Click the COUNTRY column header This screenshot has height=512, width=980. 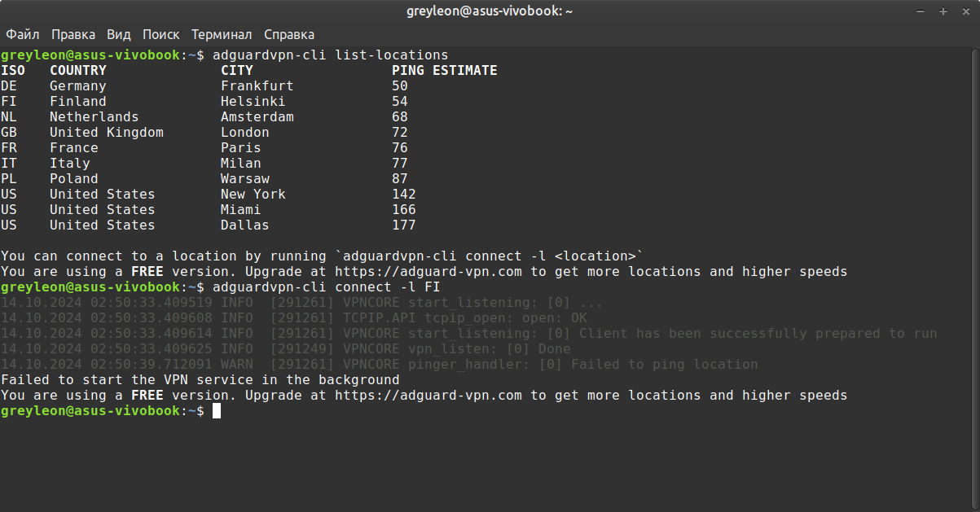(78, 71)
